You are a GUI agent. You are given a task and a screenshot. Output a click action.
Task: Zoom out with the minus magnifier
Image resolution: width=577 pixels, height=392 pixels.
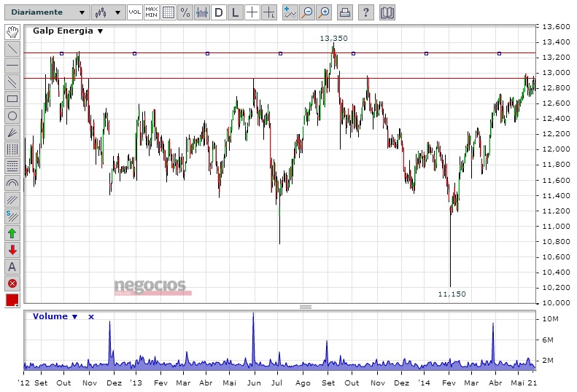307,12
